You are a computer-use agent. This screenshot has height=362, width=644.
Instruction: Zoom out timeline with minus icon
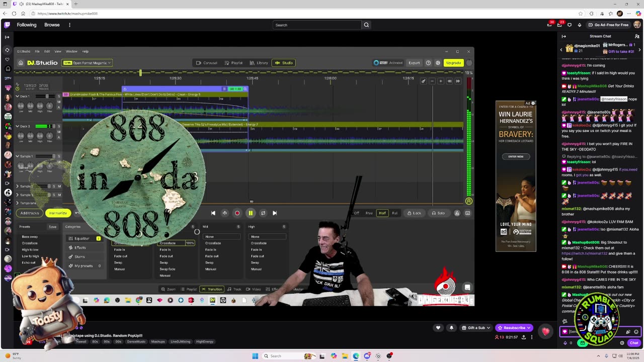click(x=432, y=81)
